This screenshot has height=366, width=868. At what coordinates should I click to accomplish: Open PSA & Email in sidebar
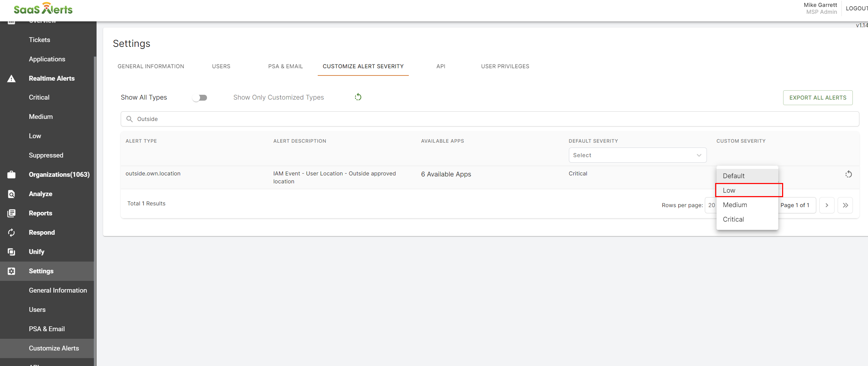coord(47,329)
